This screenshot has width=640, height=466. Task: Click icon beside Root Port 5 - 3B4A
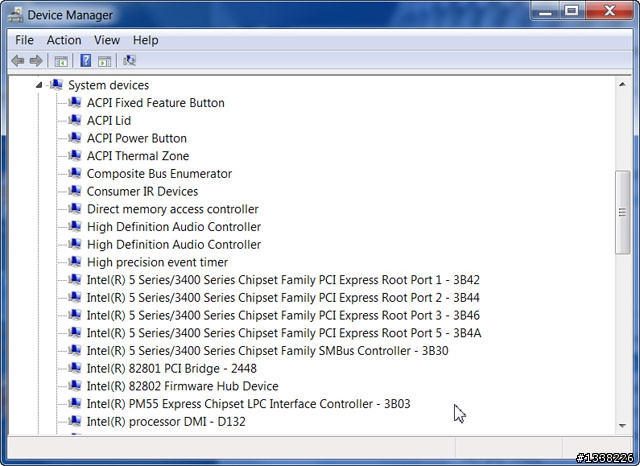click(x=75, y=332)
